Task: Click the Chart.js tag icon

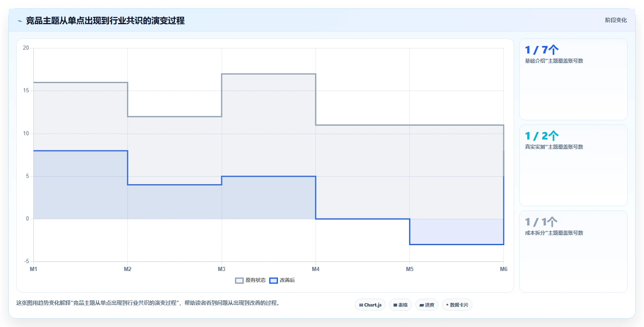Action: (361, 305)
